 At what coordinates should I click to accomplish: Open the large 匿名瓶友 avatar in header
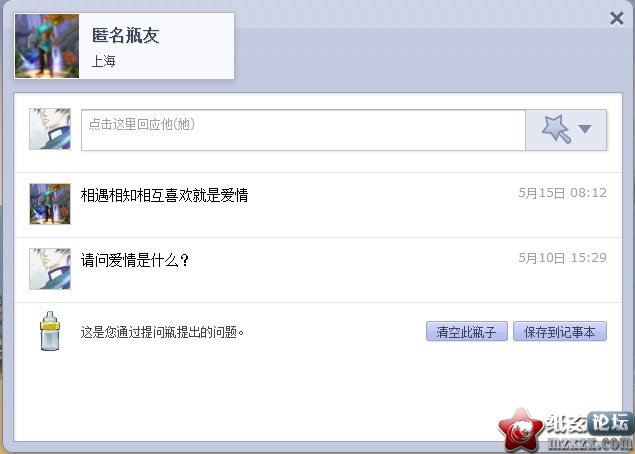point(47,46)
